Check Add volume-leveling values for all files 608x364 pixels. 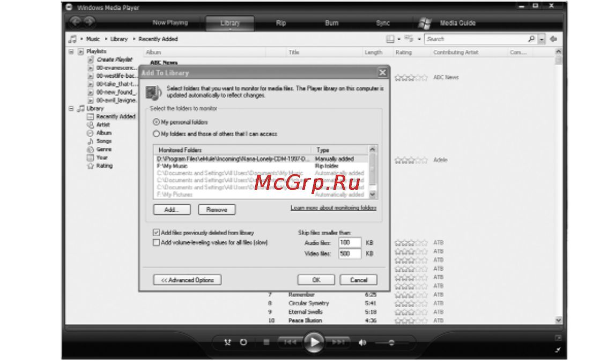click(x=156, y=243)
